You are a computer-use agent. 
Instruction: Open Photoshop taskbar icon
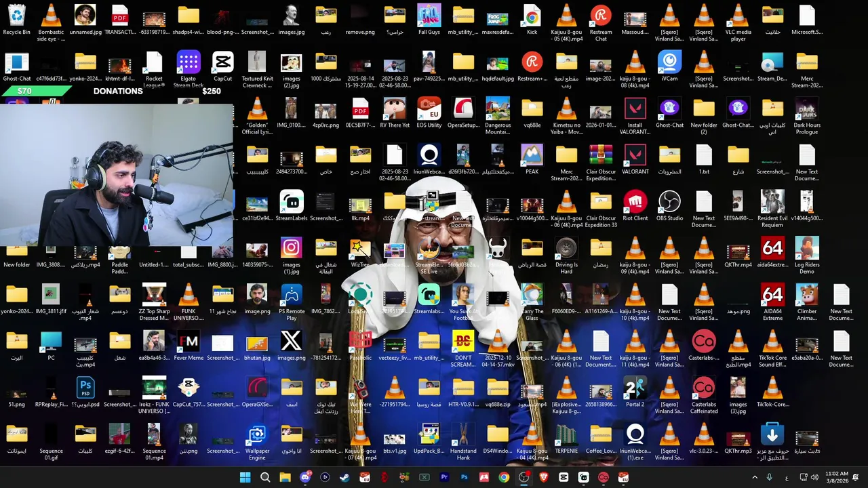tap(464, 477)
